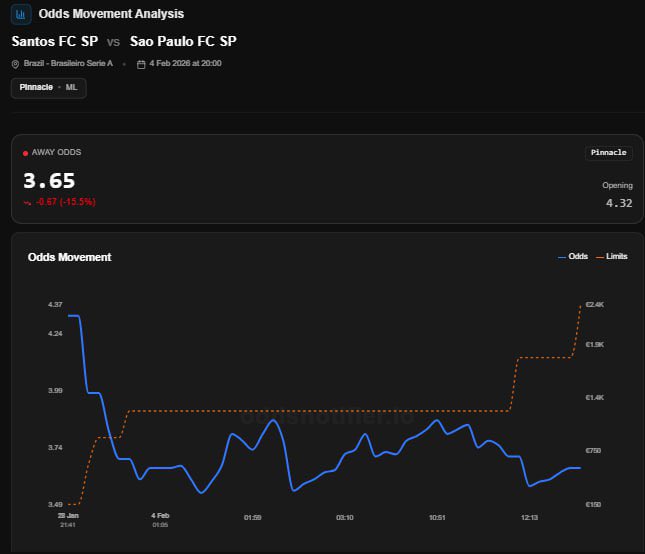
Task: Click the 4 Feb 01:05 x-axis marker
Action: point(160,520)
